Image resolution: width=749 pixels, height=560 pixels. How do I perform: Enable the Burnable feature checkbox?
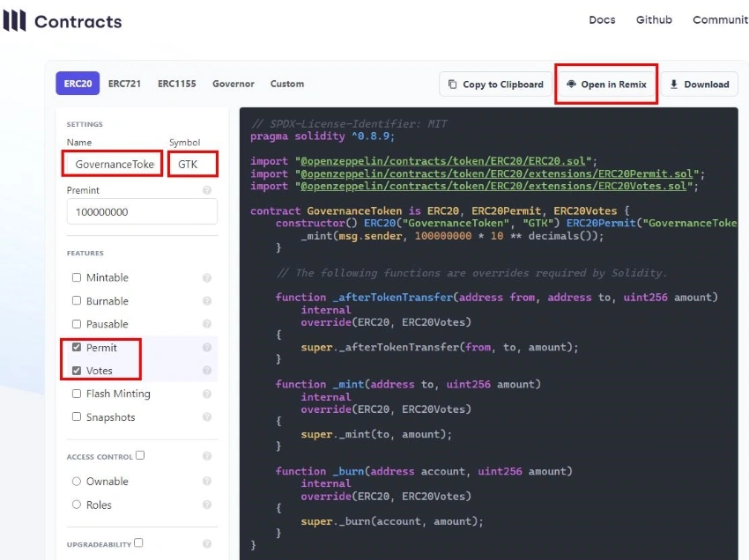coord(77,300)
